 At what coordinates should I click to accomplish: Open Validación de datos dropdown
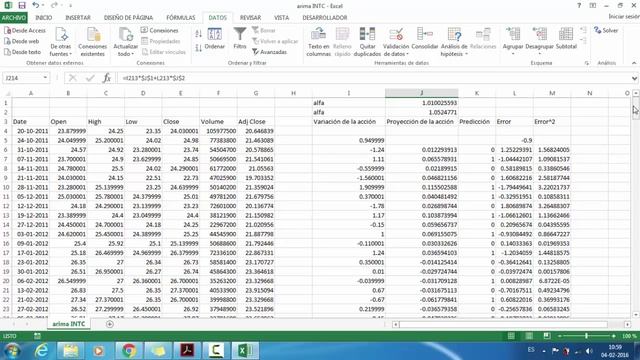point(396,42)
